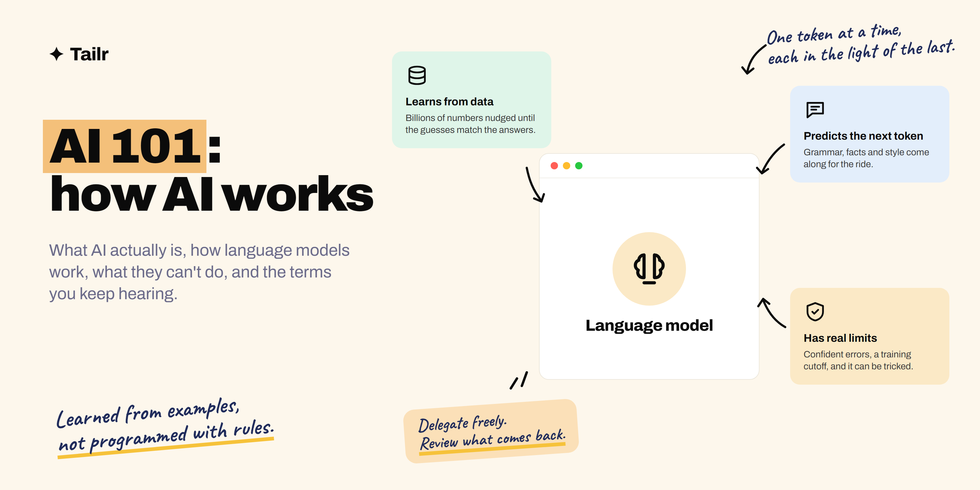Viewport: 980px width, 490px height.
Task: Click the shield check icon in limits card
Action: (x=815, y=311)
